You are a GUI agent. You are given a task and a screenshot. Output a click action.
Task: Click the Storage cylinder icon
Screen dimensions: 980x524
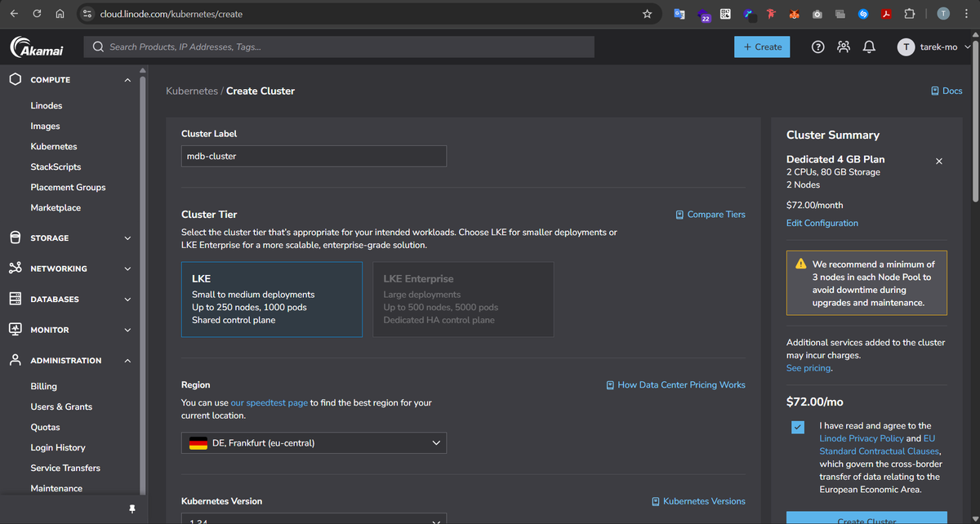tap(16, 238)
